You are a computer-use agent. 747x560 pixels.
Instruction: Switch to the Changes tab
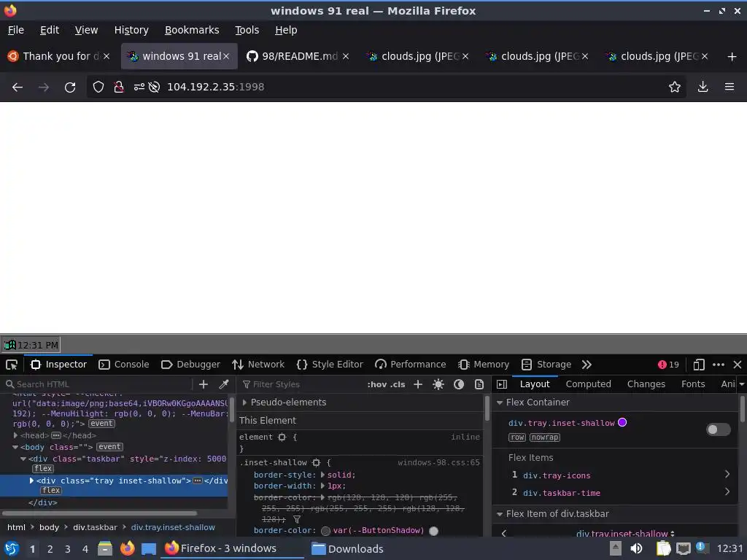pos(646,384)
